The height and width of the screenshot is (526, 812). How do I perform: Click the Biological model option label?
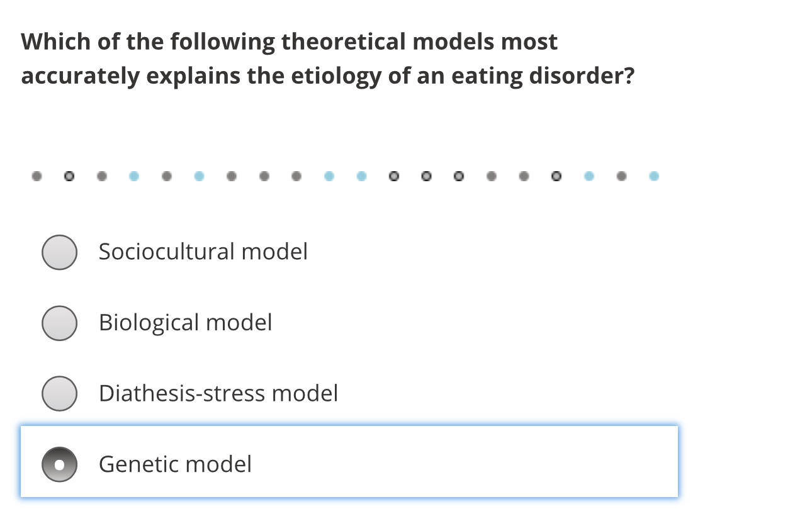coord(185,323)
